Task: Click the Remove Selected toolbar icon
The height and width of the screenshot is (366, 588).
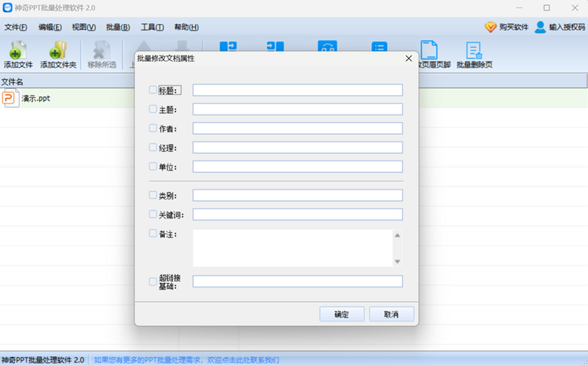Action: (102, 50)
